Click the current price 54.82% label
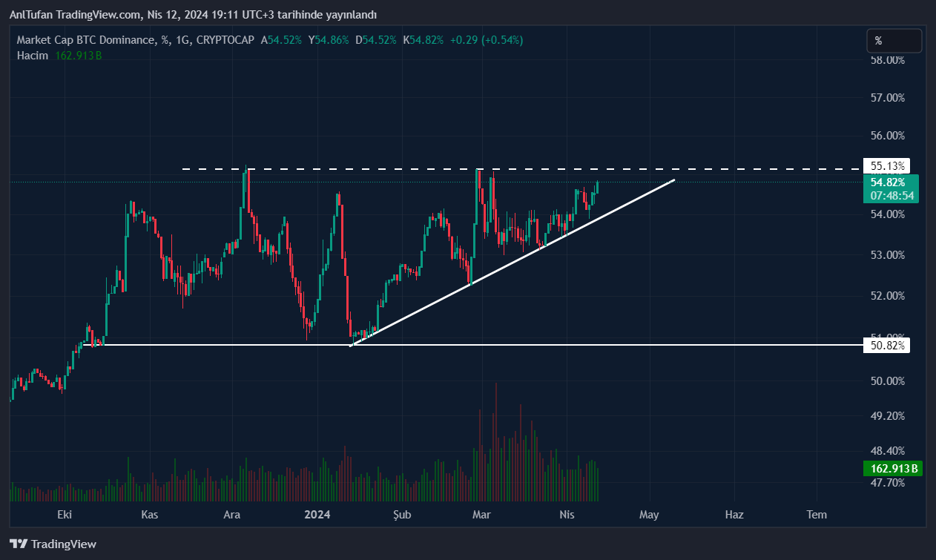The height and width of the screenshot is (560, 936). [x=887, y=182]
